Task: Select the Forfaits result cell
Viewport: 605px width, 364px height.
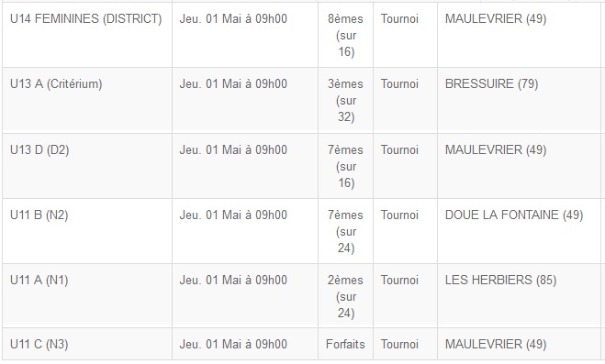Action: point(346,345)
